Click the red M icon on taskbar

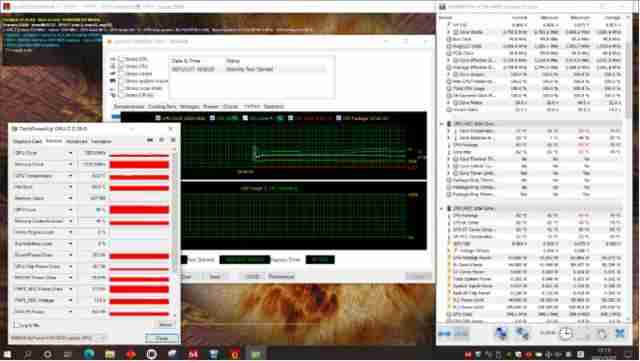193,354
